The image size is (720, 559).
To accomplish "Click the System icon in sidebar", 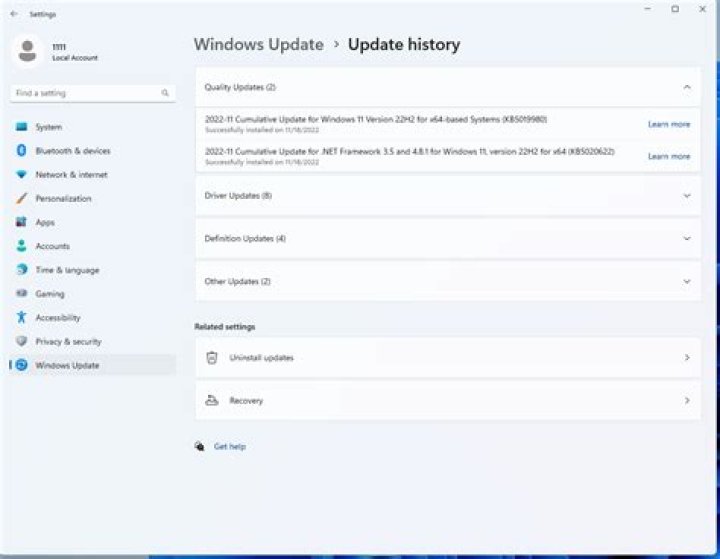I will coord(21,127).
